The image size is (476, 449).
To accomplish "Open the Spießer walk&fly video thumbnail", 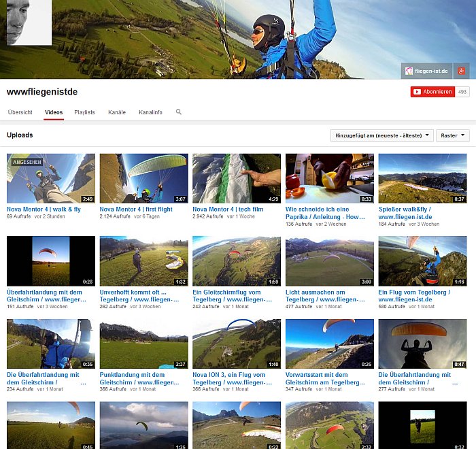I will click(x=422, y=178).
